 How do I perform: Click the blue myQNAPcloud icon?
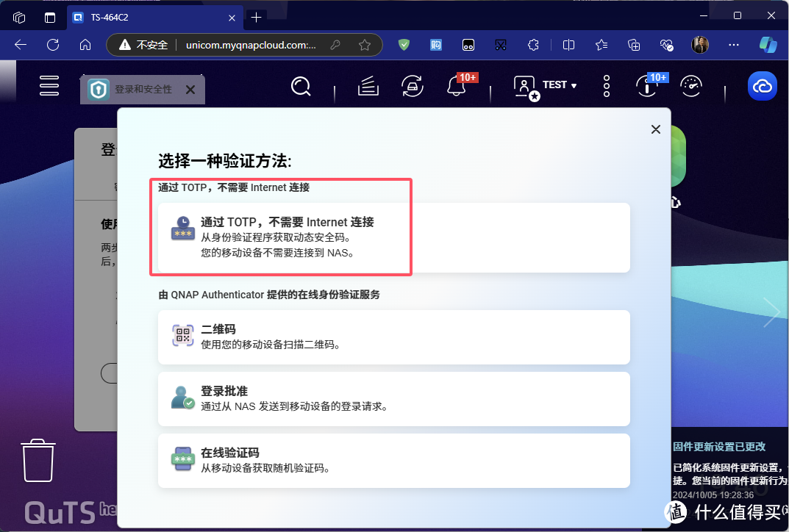(x=762, y=86)
